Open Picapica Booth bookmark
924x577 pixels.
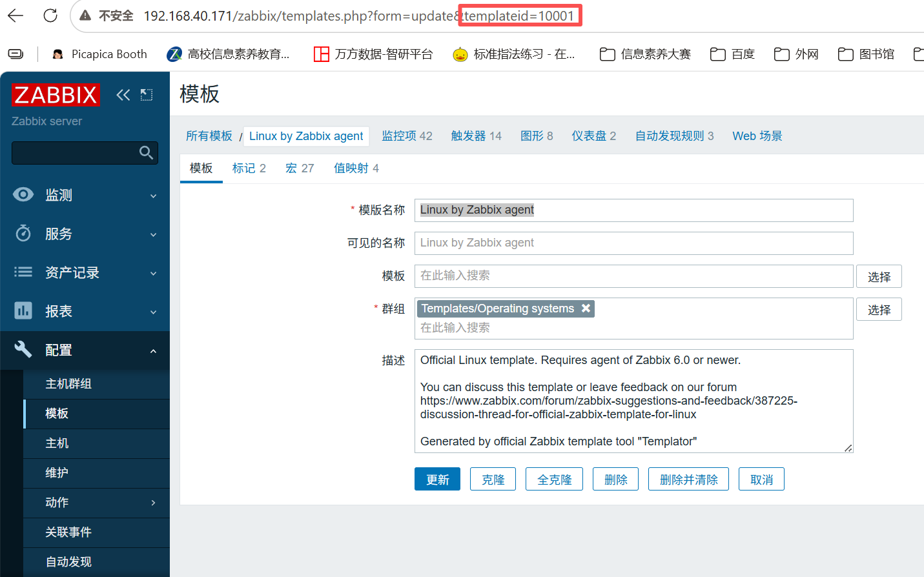(99, 54)
